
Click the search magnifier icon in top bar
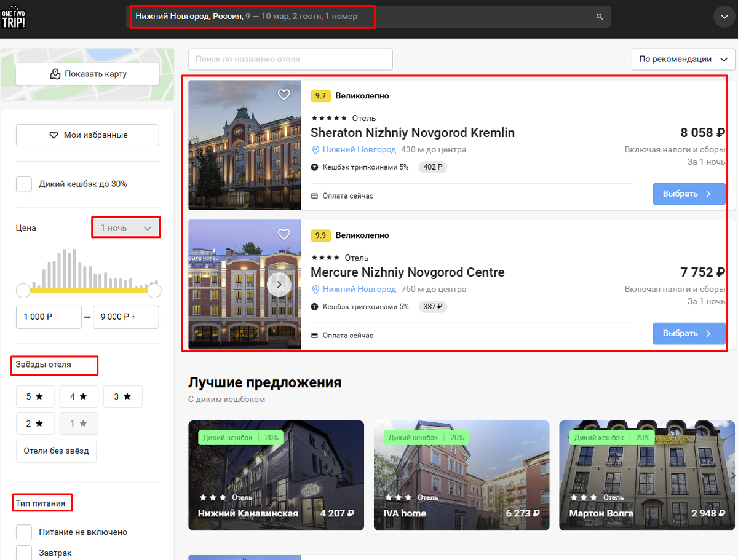click(600, 17)
